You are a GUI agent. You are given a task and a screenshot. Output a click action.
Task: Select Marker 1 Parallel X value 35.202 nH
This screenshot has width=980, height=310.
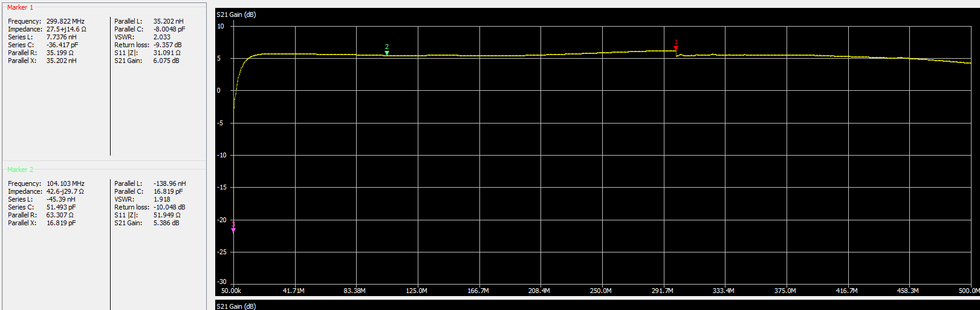61,61
